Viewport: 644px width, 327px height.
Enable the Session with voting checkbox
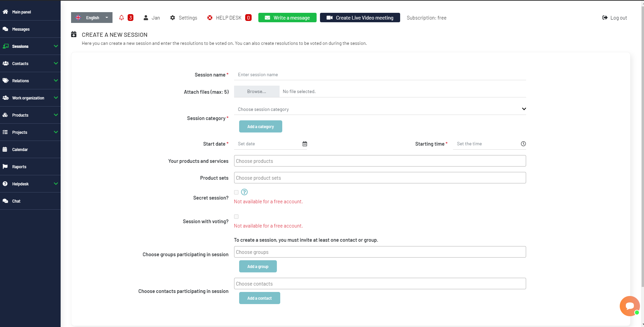(x=236, y=216)
